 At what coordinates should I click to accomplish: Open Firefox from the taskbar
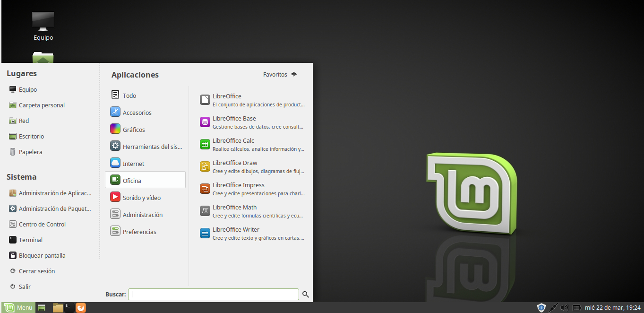[80, 307]
